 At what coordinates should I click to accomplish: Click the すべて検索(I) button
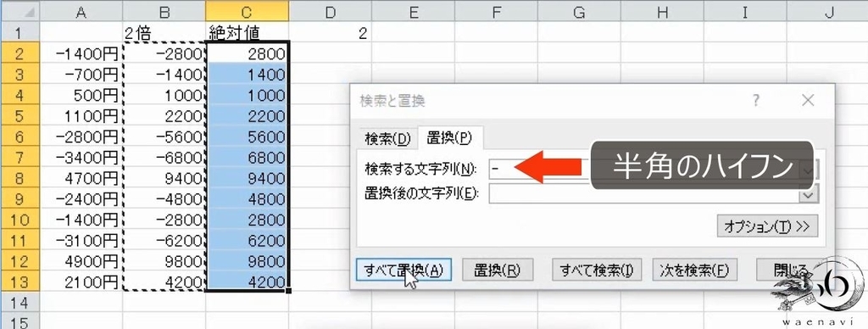pyautogui.click(x=597, y=270)
